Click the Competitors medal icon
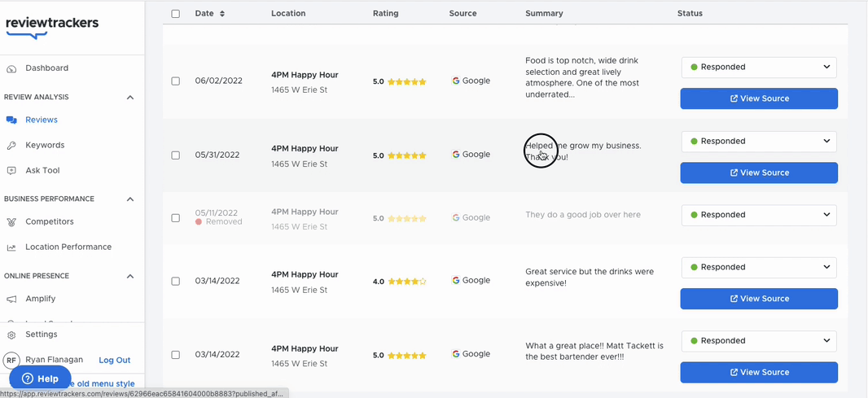The image size is (868, 398). [x=11, y=222]
